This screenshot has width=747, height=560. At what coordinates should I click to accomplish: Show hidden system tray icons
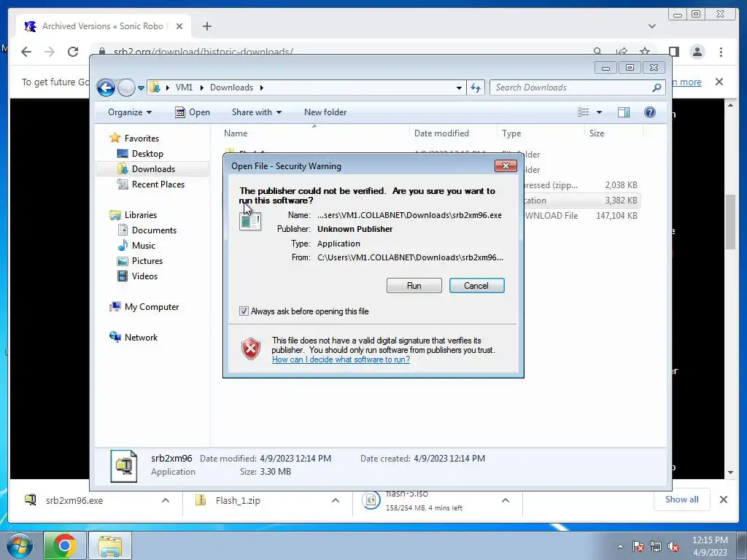click(620, 547)
